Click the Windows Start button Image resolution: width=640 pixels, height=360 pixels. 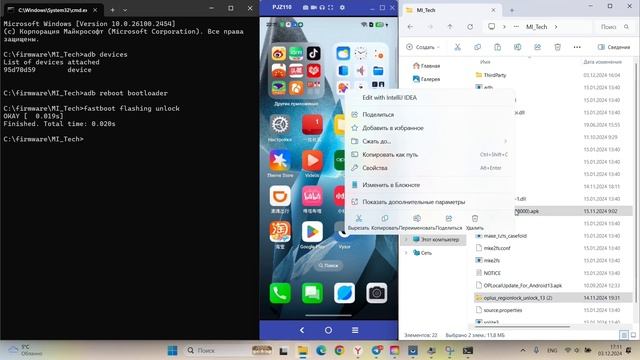pos(173,350)
